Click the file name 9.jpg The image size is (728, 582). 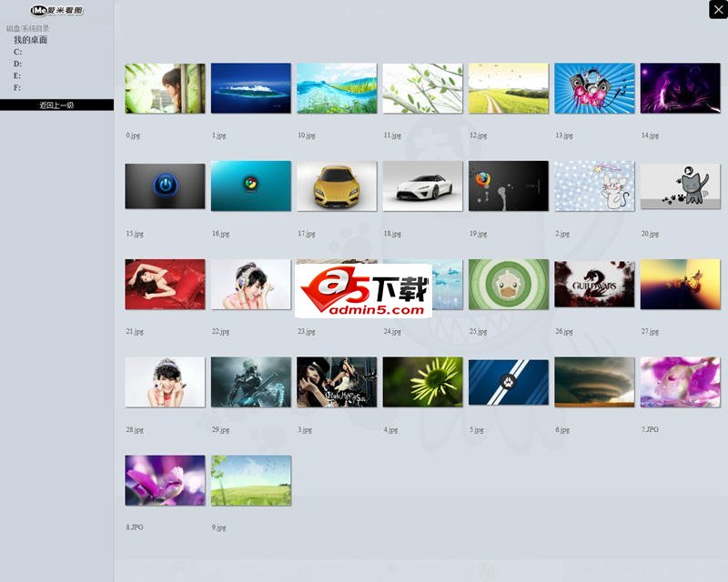pyautogui.click(x=218, y=528)
